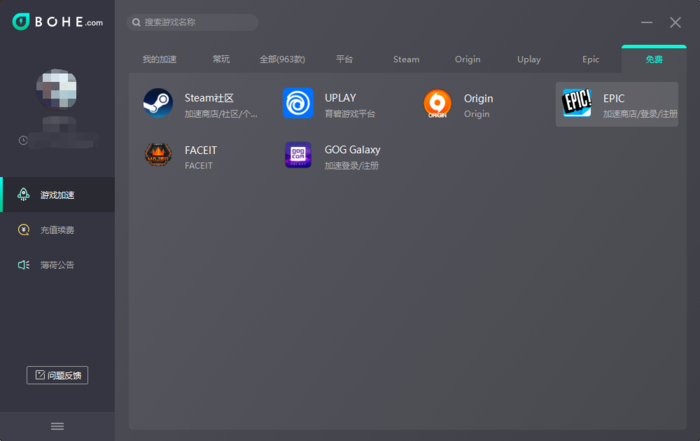This screenshot has width=700, height=441.
Task: Click the rocket icon beside 游戏加速
Action: tap(23, 195)
